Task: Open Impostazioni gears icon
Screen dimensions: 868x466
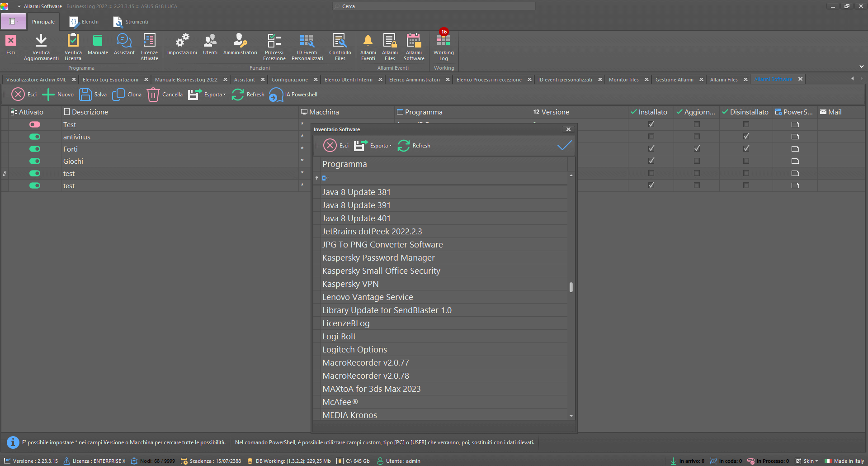Action: pos(182,41)
